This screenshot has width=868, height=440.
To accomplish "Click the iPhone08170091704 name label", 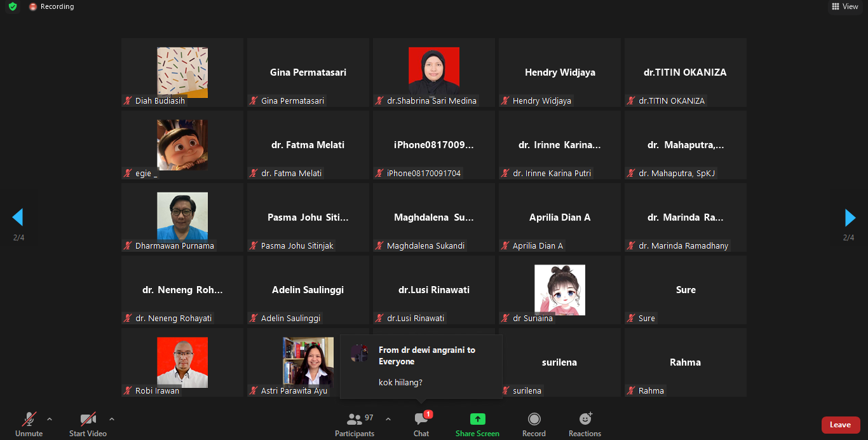I will coord(424,173).
